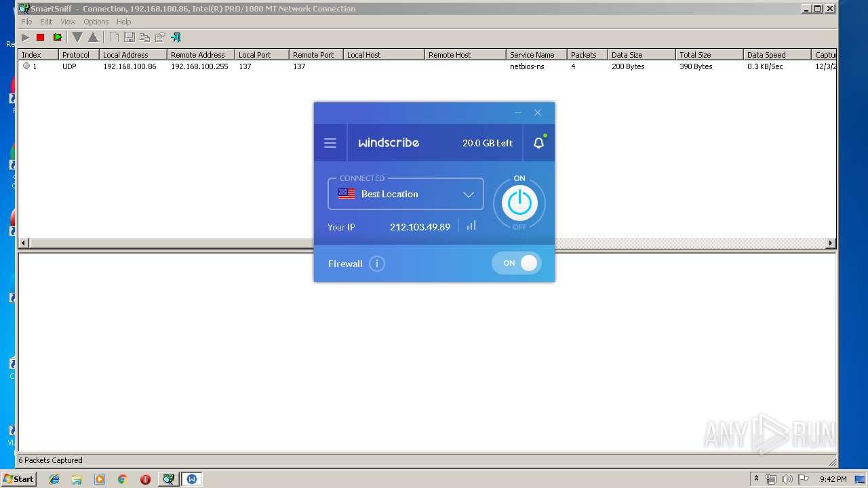Select local address 192.168.100.86 cell

pyautogui.click(x=130, y=66)
